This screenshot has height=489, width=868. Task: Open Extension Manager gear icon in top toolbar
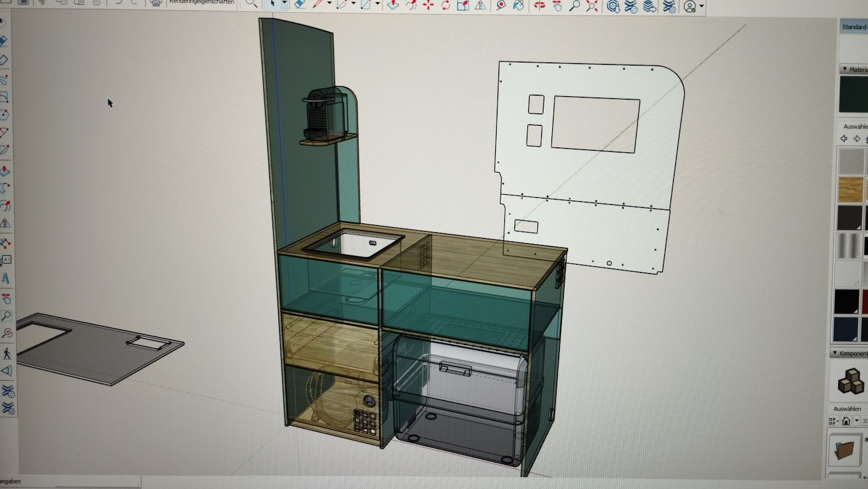(669, 6)
